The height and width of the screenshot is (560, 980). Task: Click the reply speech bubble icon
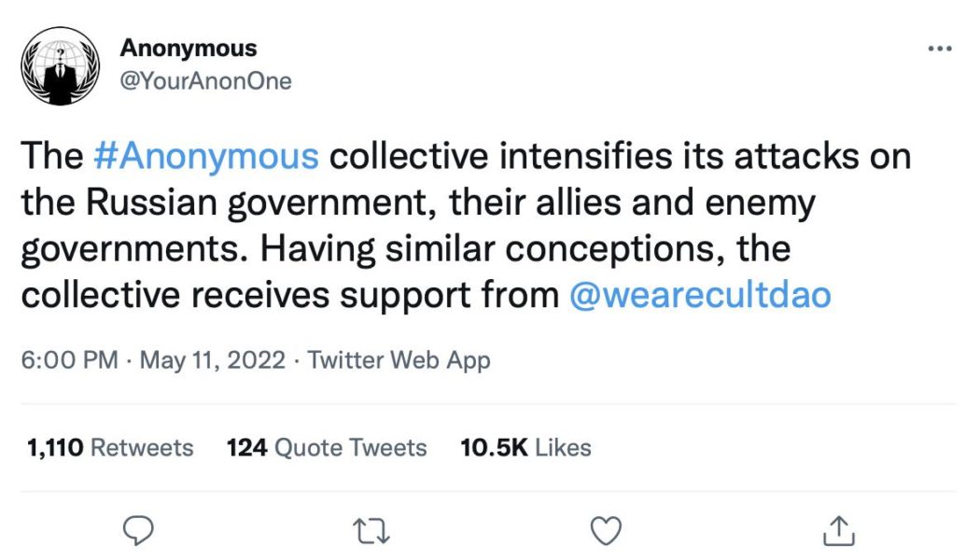(x=138, y=529)
